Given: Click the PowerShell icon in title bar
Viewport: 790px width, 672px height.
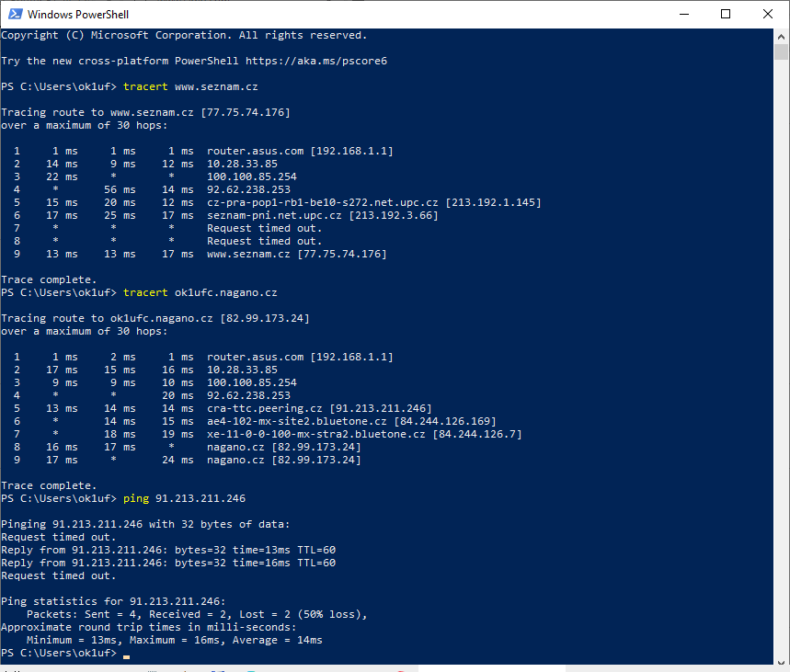Looking at the screenshot, I should coord(14,14).
